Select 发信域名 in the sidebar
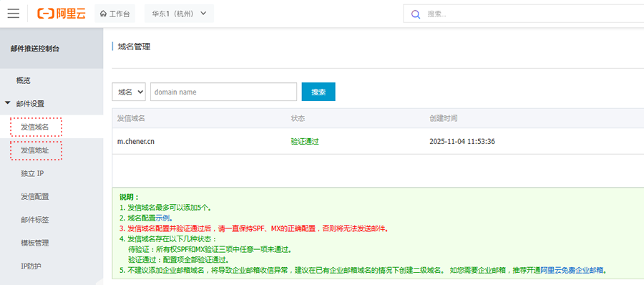Image resolution: width=644 pixels, height=285 pixels. tap(35, 127)
